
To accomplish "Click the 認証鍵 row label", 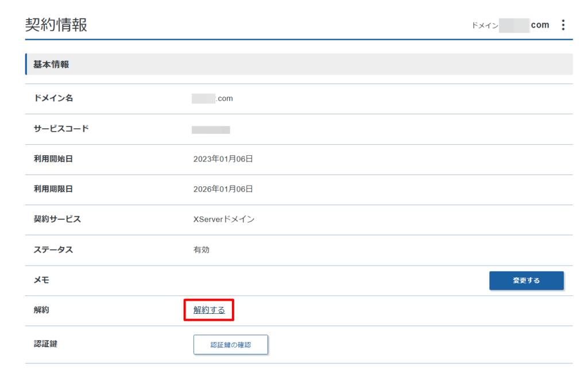I will pos(45,344).
